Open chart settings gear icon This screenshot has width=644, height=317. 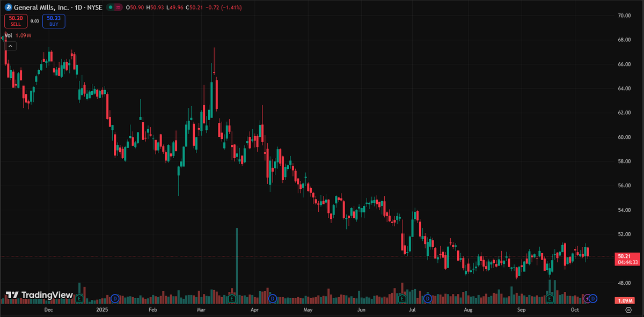pos(628,310)
